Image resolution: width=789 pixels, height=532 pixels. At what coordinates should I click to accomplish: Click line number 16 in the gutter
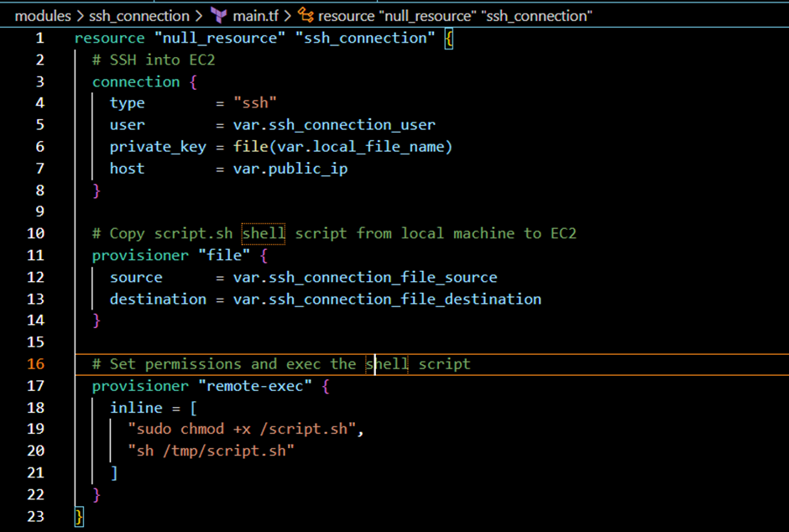click(35, 363)
